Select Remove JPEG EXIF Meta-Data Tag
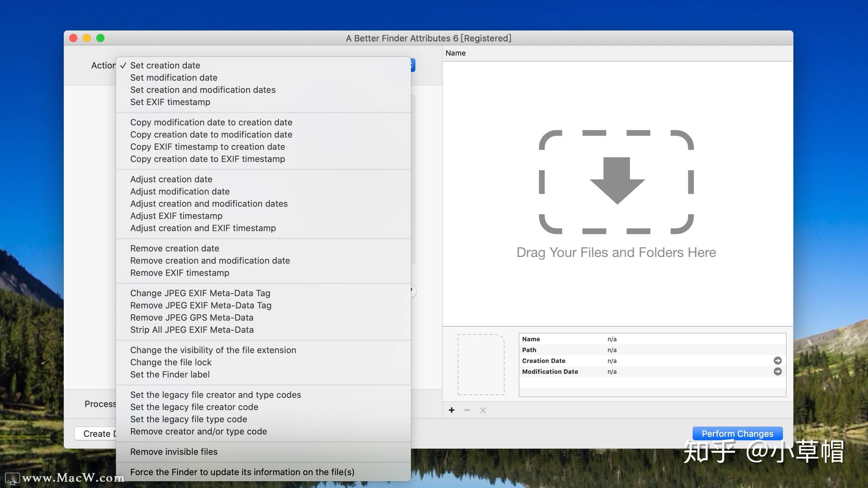 point(263,305)
